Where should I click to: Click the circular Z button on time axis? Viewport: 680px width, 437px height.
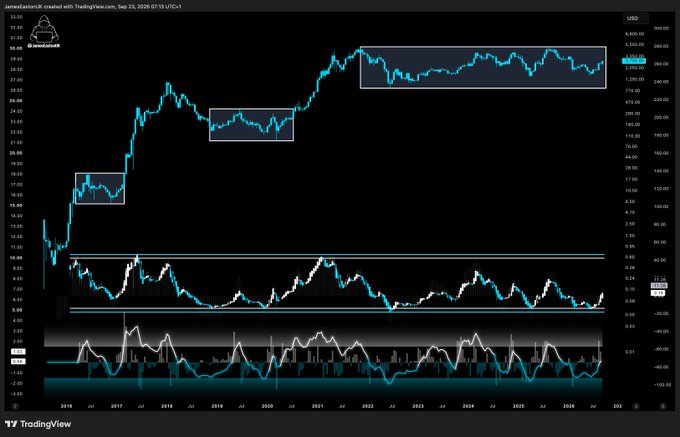pos(15,406)
